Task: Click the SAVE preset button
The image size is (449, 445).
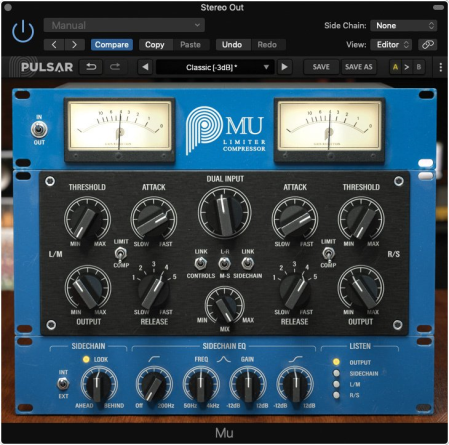Action: [321, 67]
